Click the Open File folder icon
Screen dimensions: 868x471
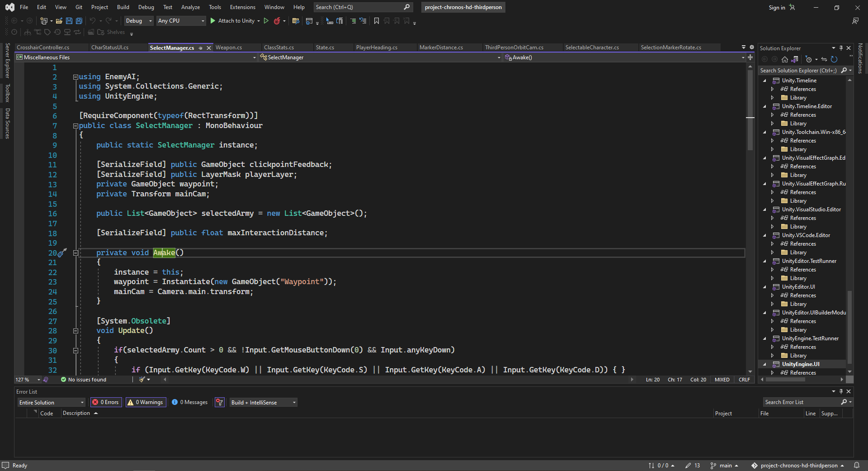59,21
